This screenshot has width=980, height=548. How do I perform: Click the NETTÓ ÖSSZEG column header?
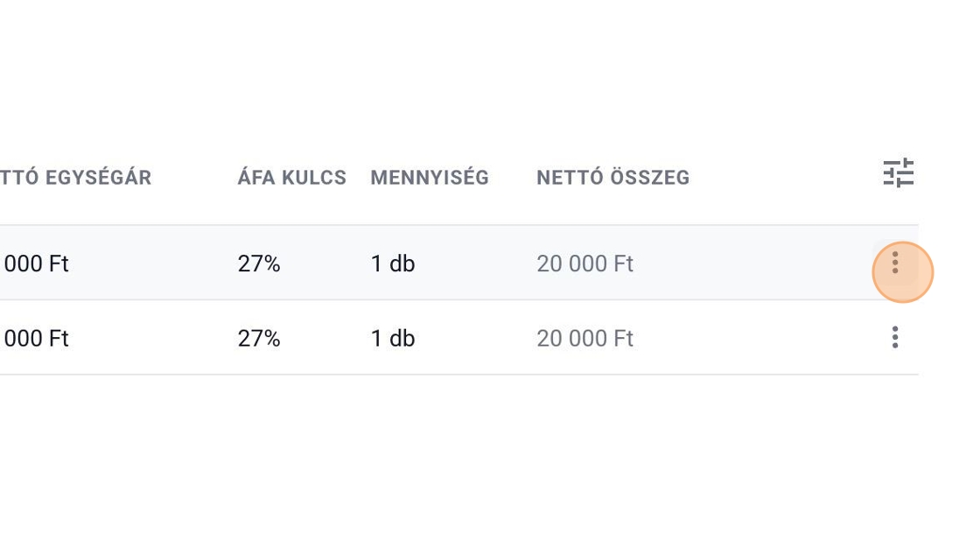coord(612,178)
